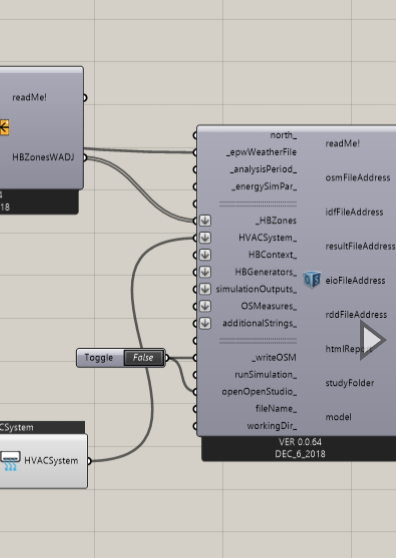
Task: Click the HBZonesWADJ output grip
Action: (x=85, y=157)
